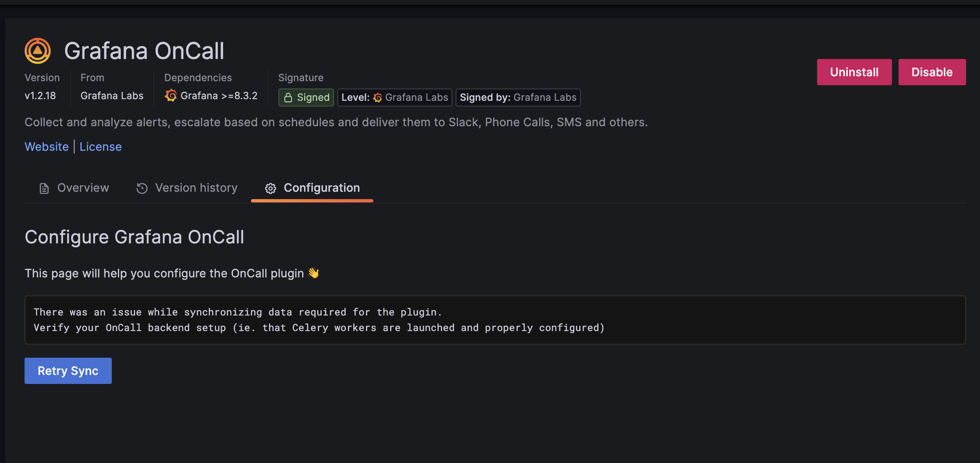Click the Grafana Labs icon in the Level badge

tap(378, 98)
